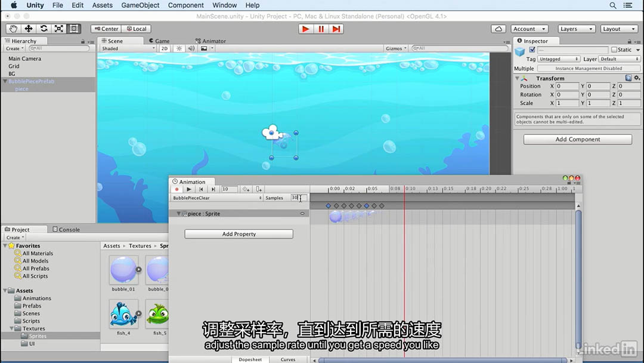
Task: Open Transform component help icon
Action: (x=628, y=78)
